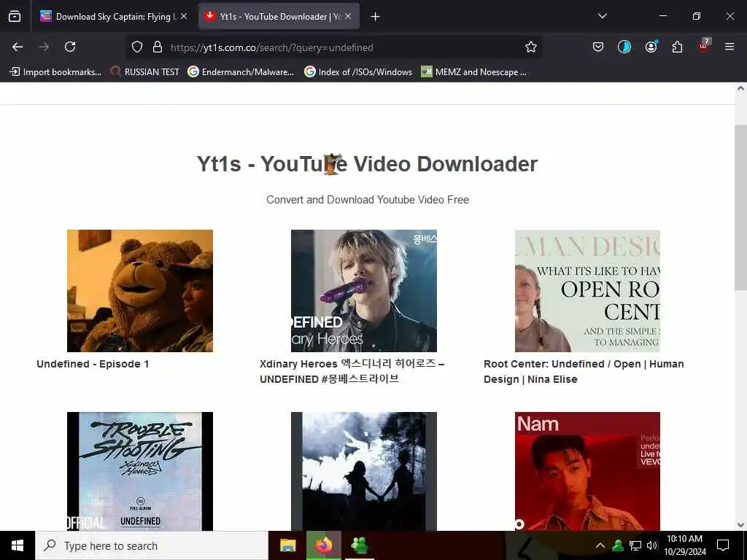Viewport: 747px width, 560px height.
Task: Click the scrollbar down arrow
Action: [741, 525]
